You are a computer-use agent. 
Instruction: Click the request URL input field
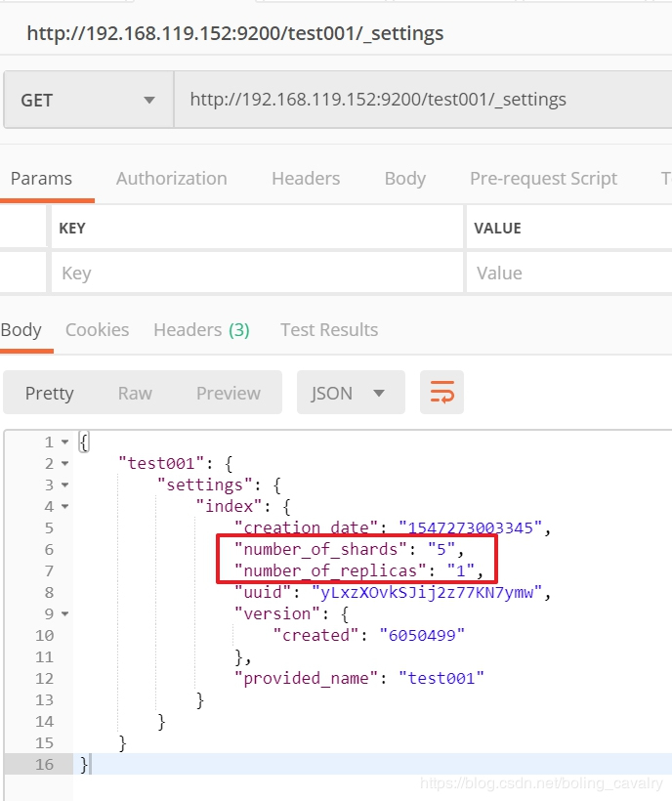coord(423,100)
